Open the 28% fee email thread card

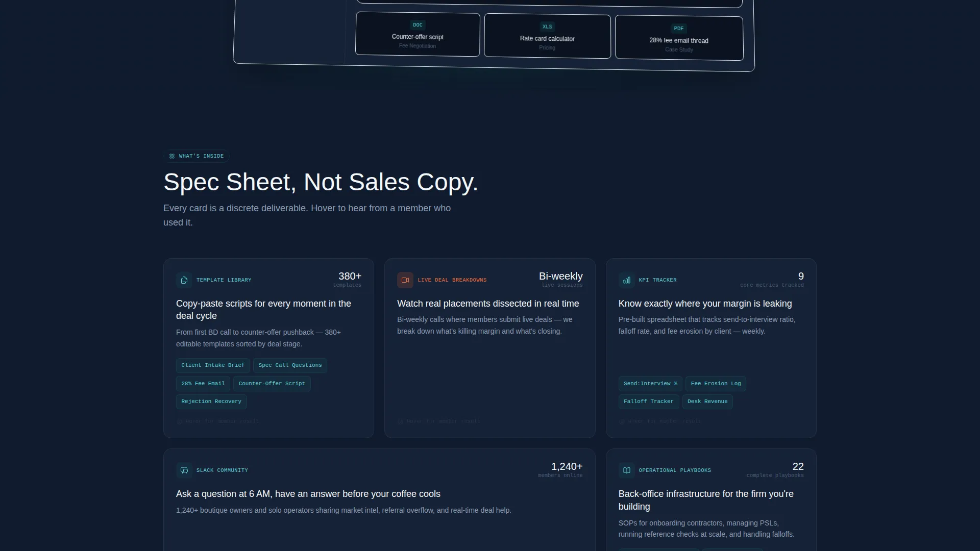pos(679,38)
